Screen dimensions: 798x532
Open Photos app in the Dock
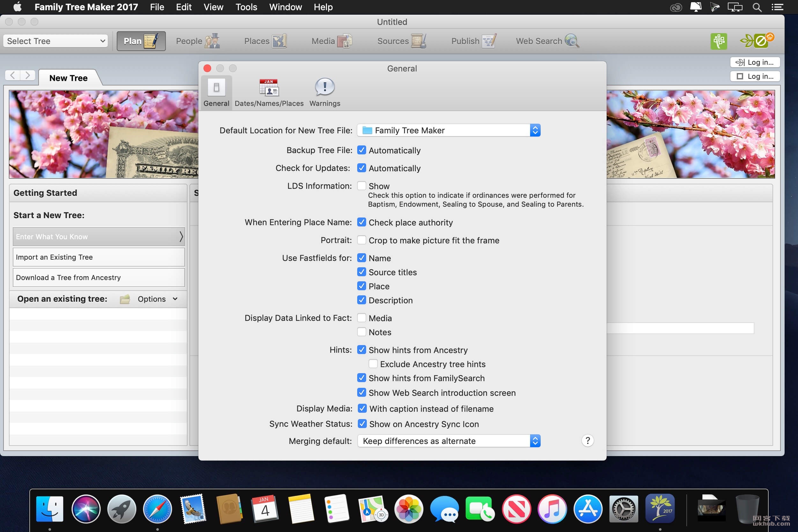(409, 509)
